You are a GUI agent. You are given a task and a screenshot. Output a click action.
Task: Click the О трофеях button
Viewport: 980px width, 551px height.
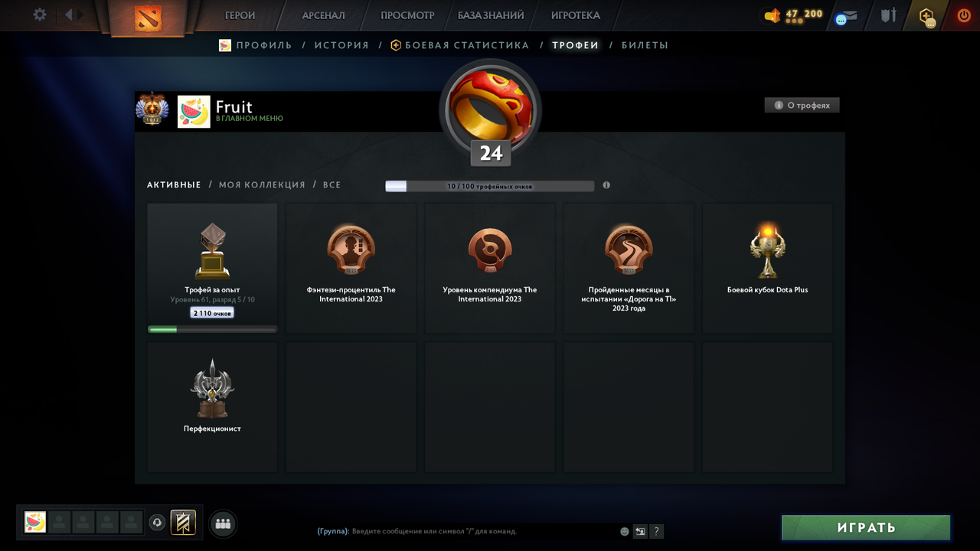coord(802,105)
